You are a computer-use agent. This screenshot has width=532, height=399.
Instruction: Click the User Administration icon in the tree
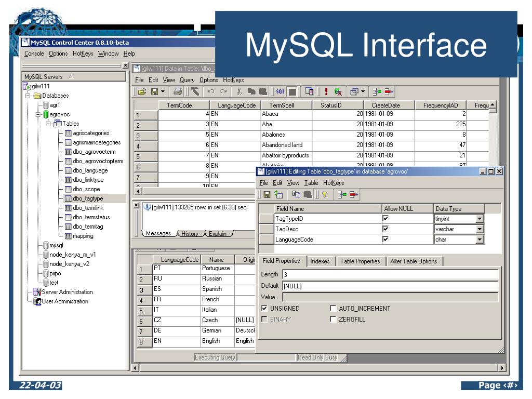[37, 301]
